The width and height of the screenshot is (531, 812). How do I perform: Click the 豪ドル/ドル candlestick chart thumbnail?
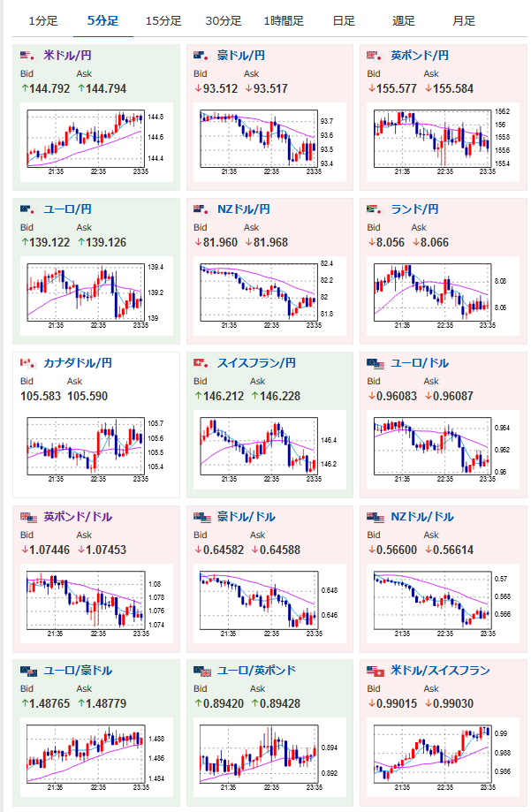tap(269, 603)
